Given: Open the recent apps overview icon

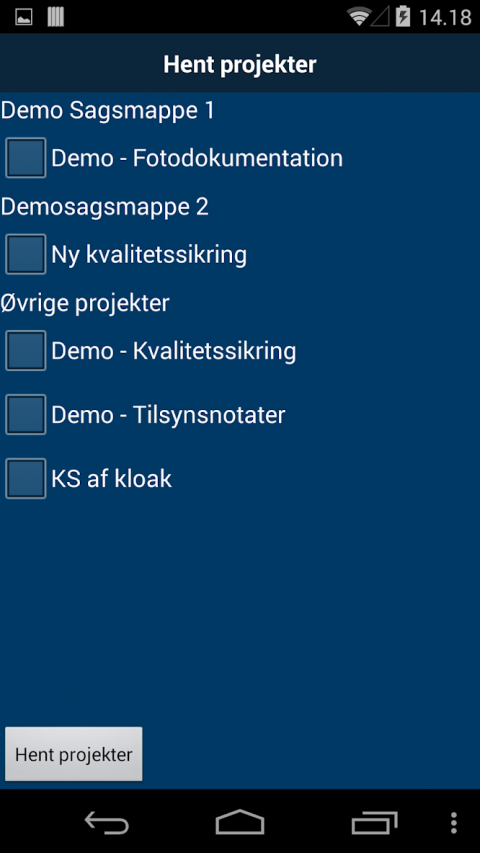Looking at the screenshot, I should [374, 823].
